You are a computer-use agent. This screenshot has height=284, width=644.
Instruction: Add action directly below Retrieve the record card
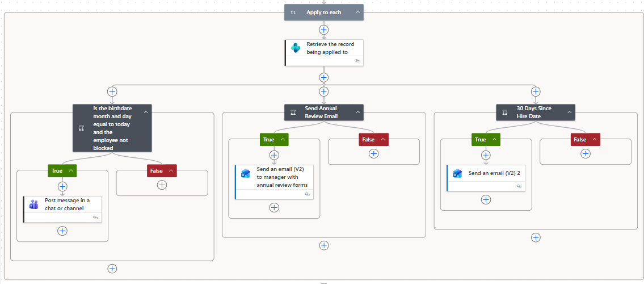(x=324, y=77)
